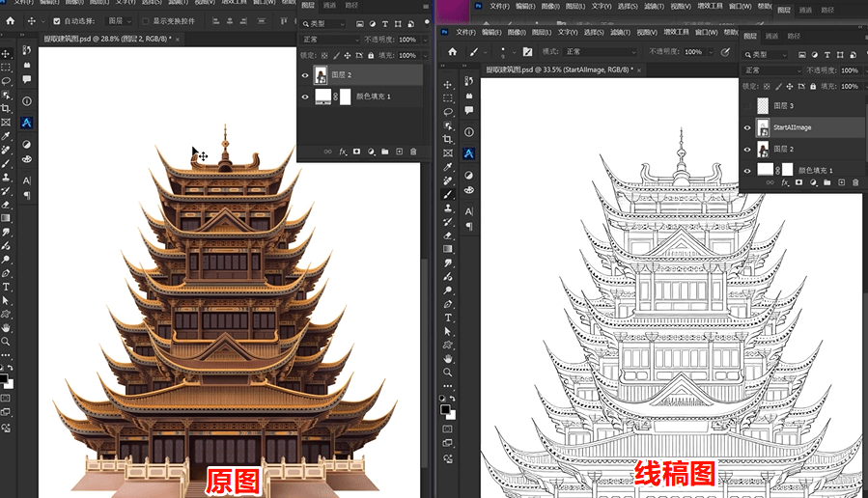Open blue plugin panel icon in left window
Viewport: 868px width, 498px height.
coord(26,123)
